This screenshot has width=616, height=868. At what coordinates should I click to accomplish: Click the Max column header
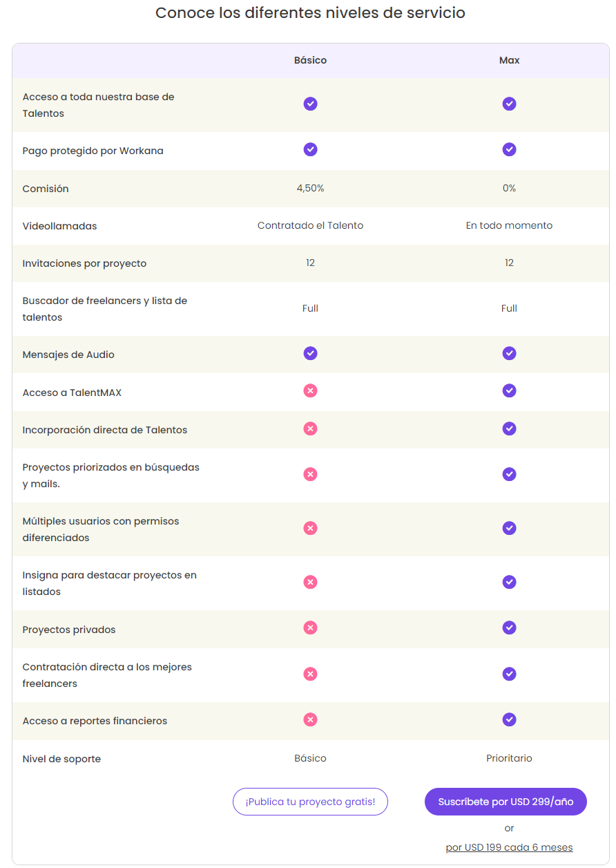pyautogui.click(x=509, y=60)
